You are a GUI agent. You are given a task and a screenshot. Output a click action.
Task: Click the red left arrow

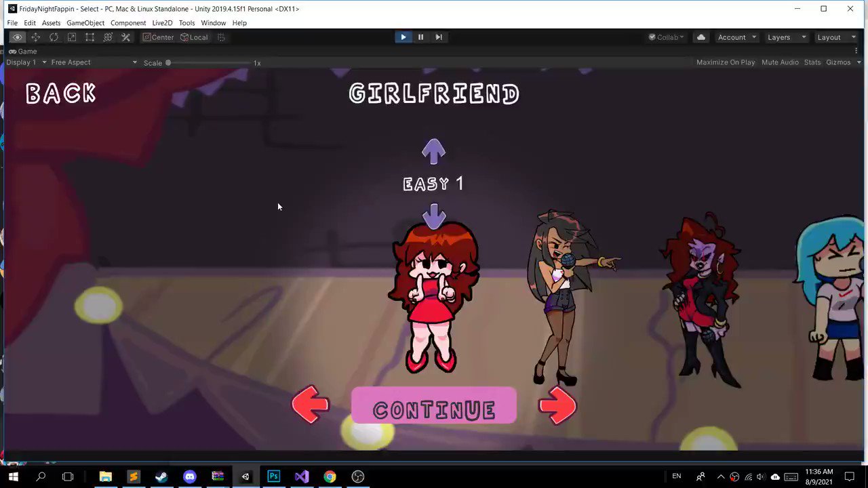[x=311, y=405]
